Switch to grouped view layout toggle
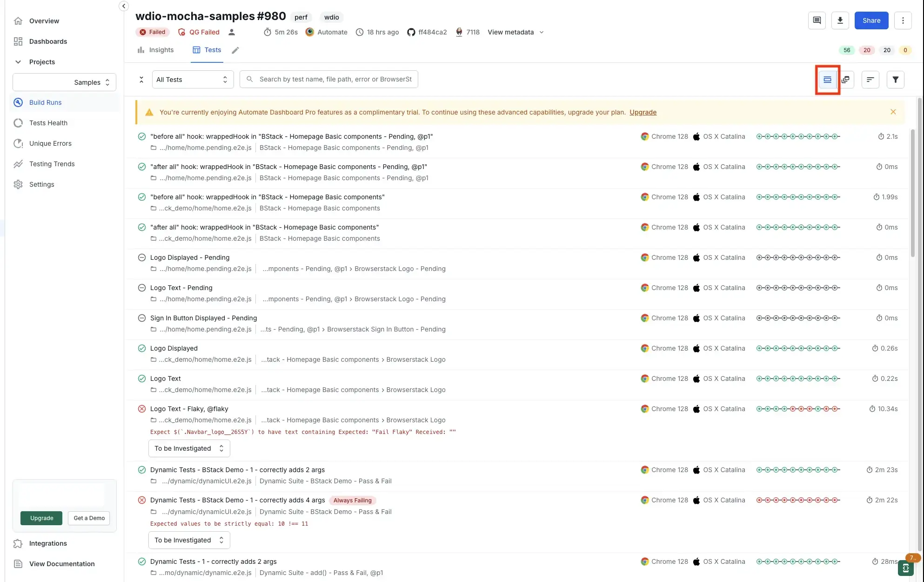This screenshot has width=924, height=582. (x=847, y=79)
